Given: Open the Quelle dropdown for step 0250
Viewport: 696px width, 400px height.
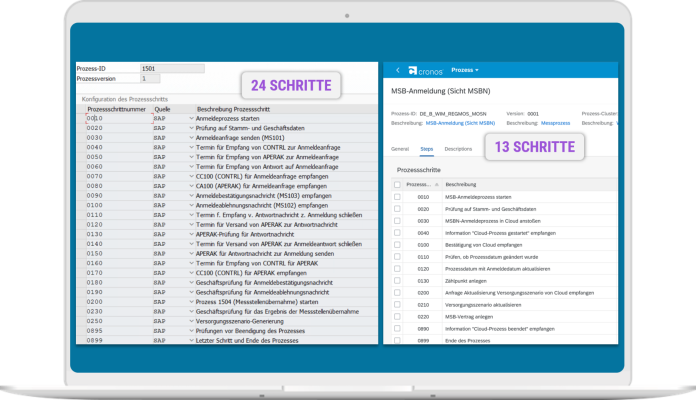Looking at the screenshot, I should (191, 321).
